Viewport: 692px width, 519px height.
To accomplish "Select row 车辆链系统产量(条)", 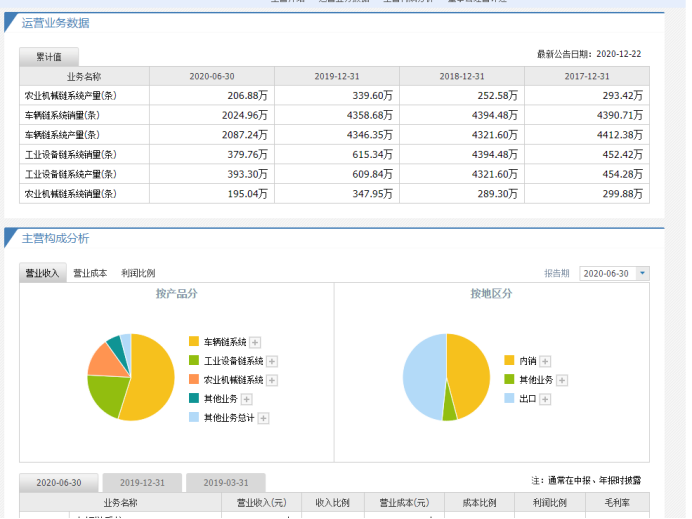I will 335,135.
